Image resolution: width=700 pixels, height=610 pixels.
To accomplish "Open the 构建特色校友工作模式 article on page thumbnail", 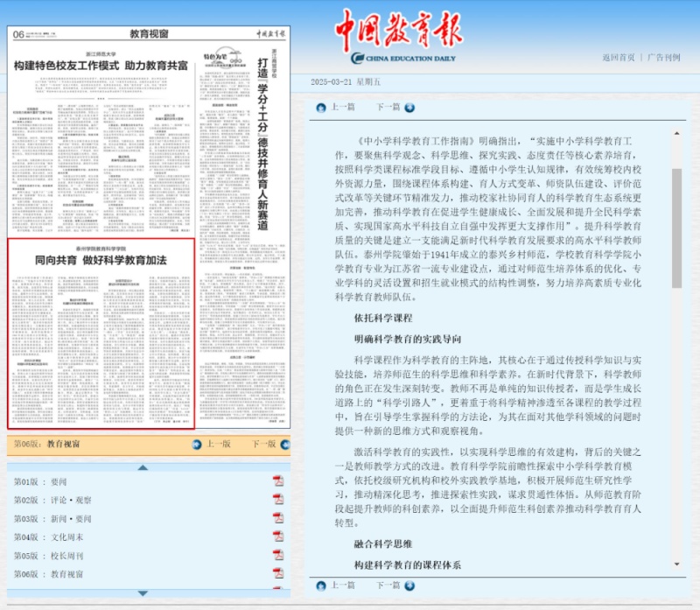I will (101, 67).
